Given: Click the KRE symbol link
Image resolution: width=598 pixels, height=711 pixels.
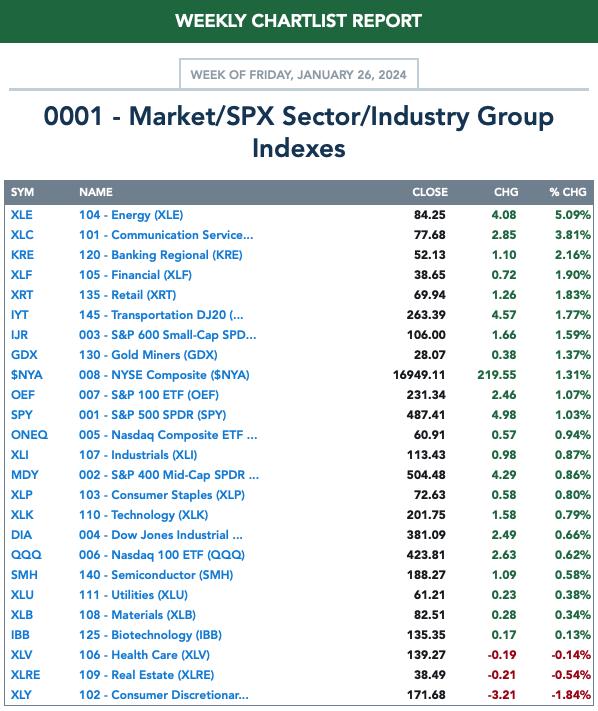Looking at the screenshot, I should tap(22, 255).
